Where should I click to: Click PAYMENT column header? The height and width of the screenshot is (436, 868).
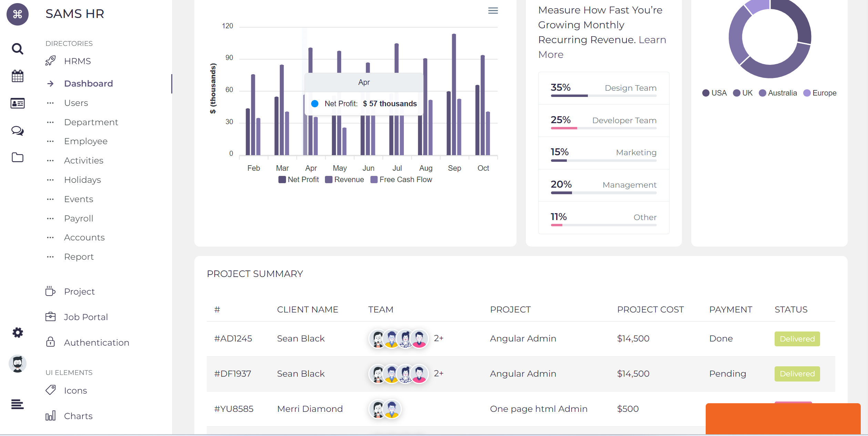pos(731,309)
